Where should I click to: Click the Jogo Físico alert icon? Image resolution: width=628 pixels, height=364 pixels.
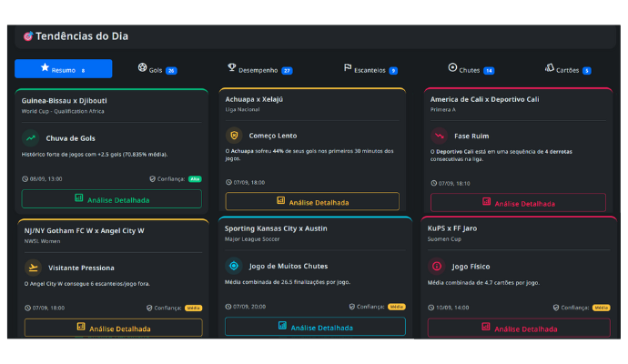click(438, 266)
